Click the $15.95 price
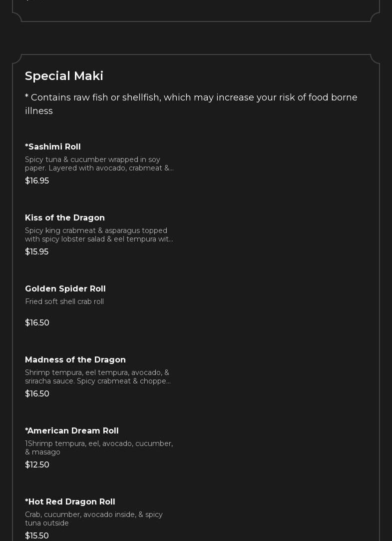This screenshot has height=541, width=392. tap(37, 251)
